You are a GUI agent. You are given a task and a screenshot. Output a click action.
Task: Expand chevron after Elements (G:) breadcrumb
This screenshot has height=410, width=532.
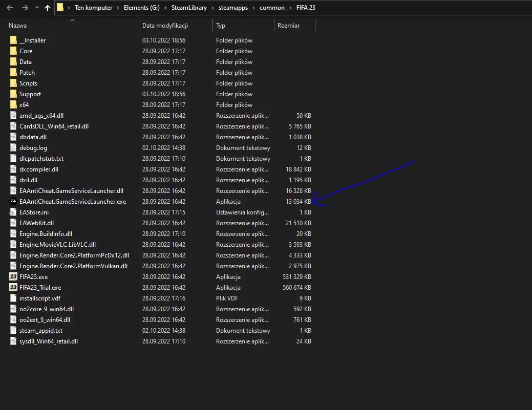click(x=165, y=8)
